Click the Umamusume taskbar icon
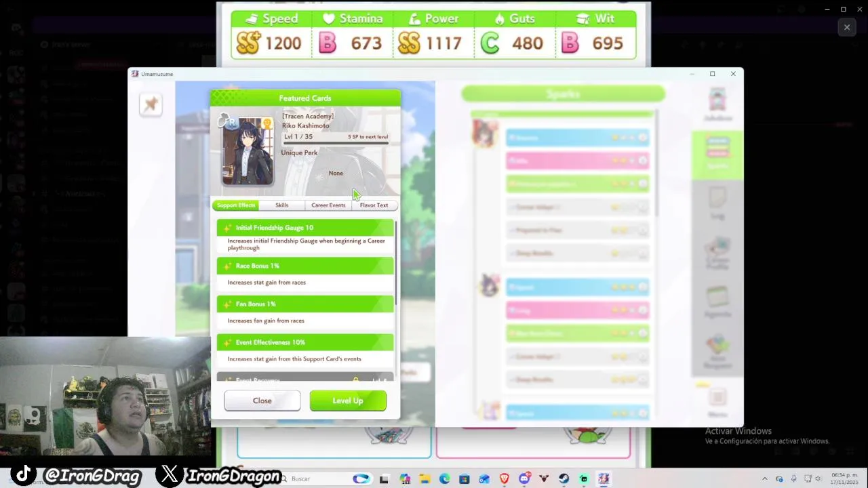Image resolution: width=868 pixels, height=488 pixels. [604, 479]
